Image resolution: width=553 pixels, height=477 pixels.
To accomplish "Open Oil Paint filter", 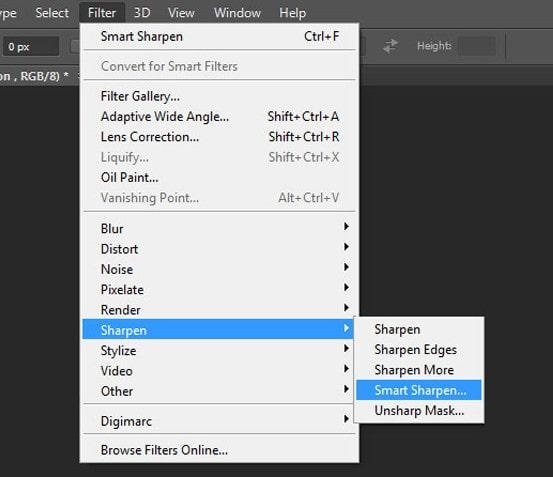I will tap(219, 177).
